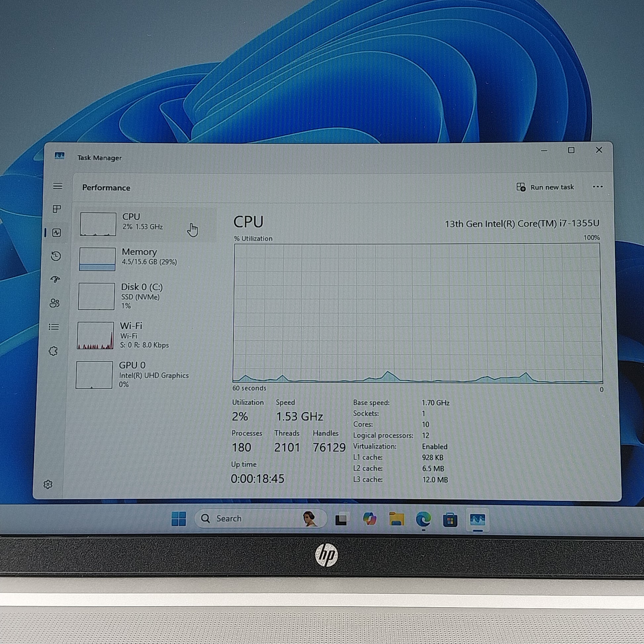
Task: Click the GPU 0 mini graph thumbnail
Action: tap(94, 375)
